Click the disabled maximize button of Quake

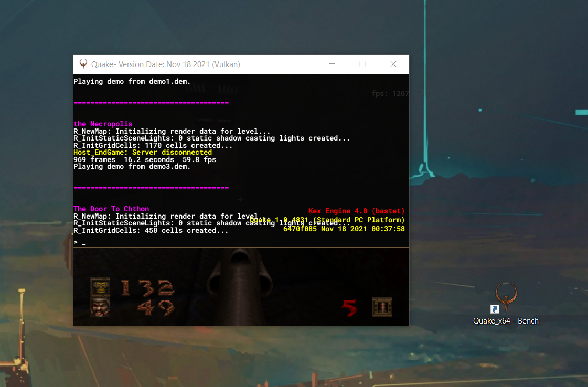click(362, 64)
